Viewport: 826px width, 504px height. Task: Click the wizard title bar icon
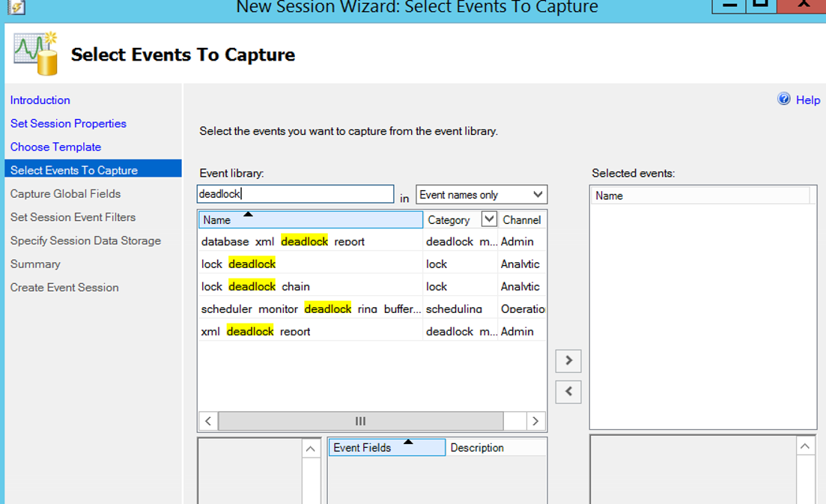[x=16, y=7]
